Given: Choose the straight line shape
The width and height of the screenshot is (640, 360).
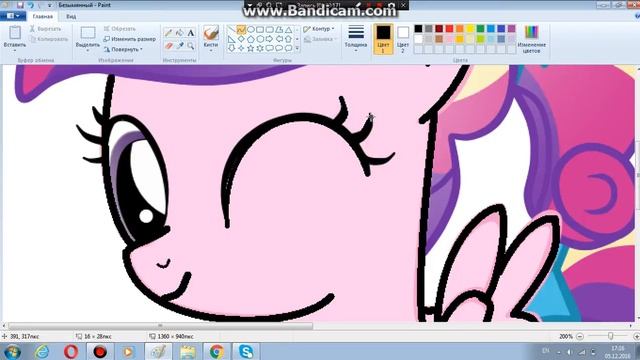Looking at the screenshot, I should 231,30.
